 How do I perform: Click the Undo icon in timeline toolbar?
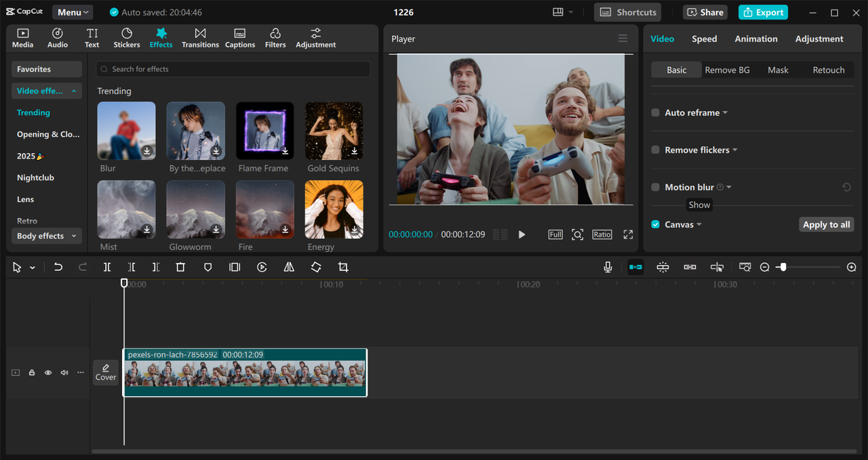[58, 268]
